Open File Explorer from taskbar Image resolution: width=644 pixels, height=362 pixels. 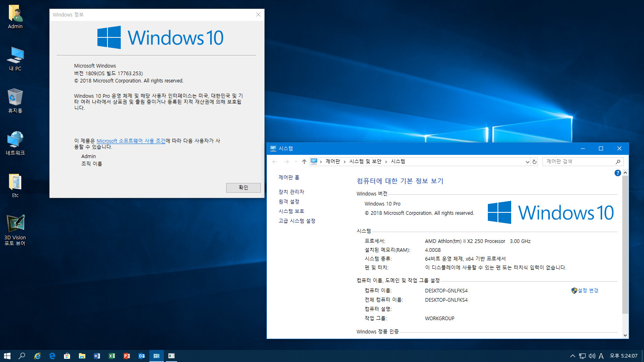82,356
